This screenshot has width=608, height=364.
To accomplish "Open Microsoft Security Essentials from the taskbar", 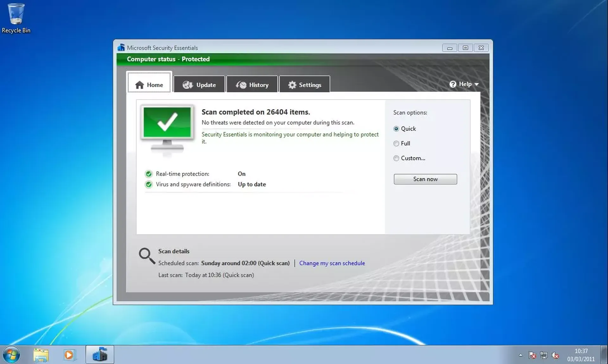I will (x=99, y=354).
